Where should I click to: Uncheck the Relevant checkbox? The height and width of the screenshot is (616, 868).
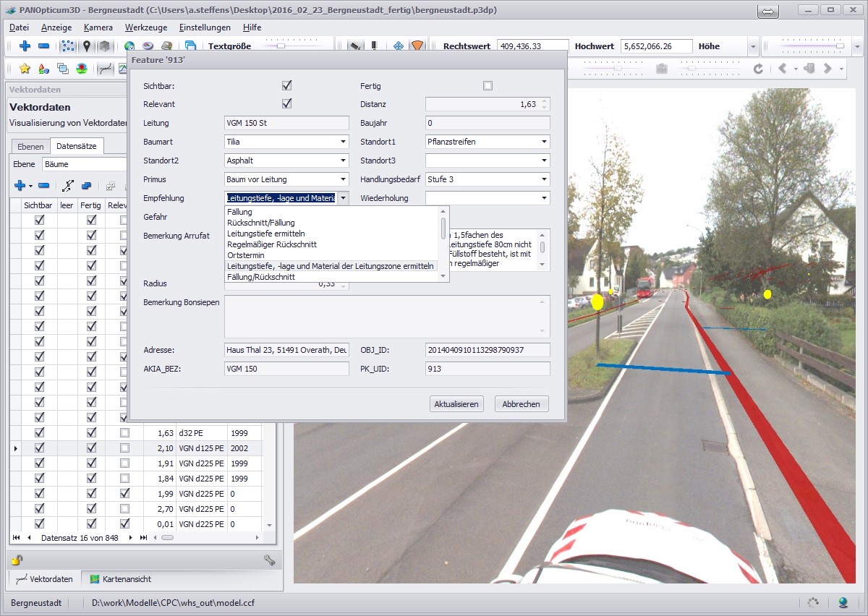point(286,104)
